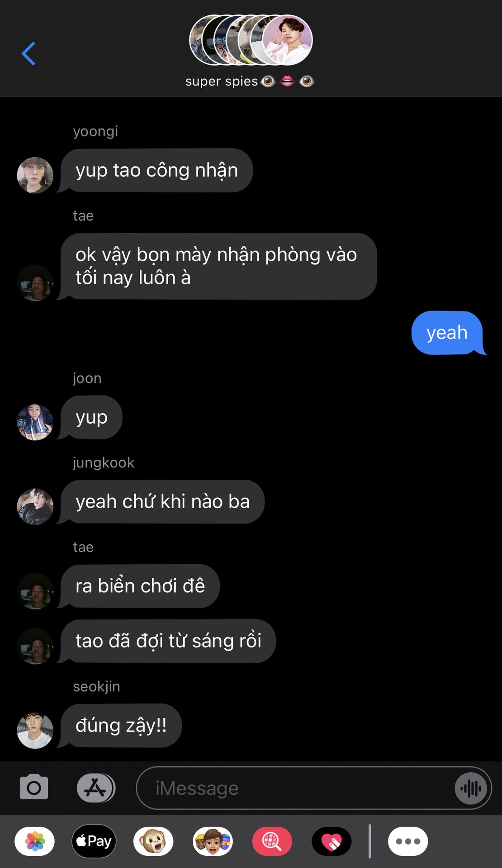This screenshot has width=502, height=868.
Task: Open super spies group details
Action: [250, 81]
